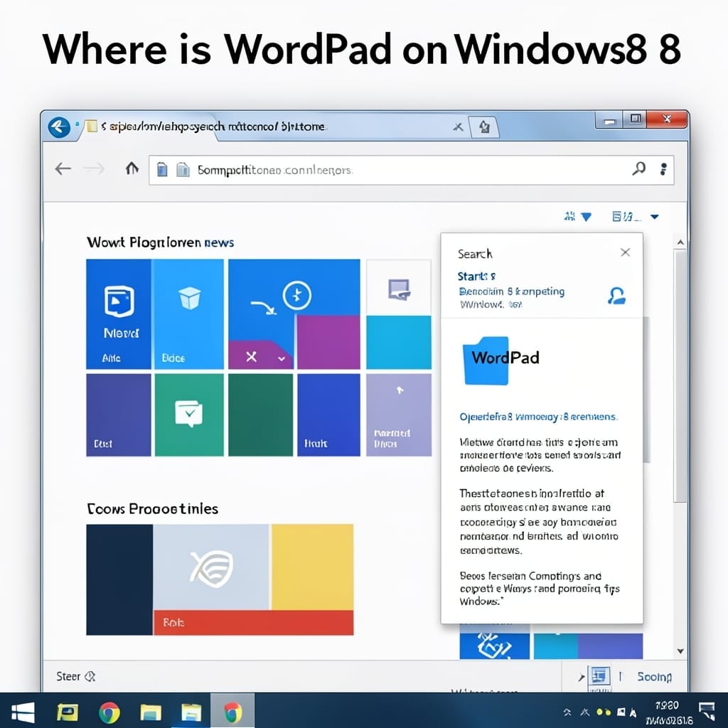Select the active Chrome window on taskbar

(232, 711)
